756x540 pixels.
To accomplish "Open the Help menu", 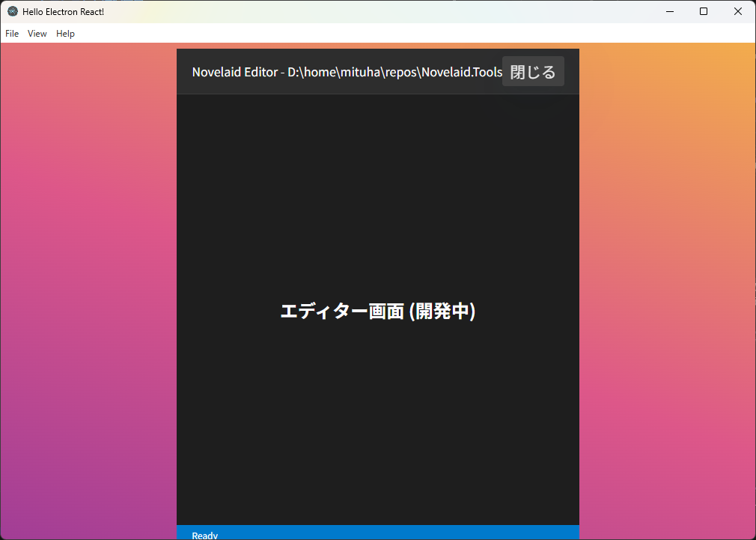I will (66, 34).
